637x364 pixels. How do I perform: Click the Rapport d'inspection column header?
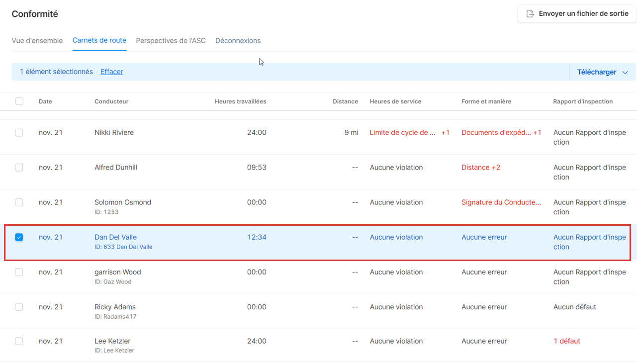pyautogui.click(x=583, y=101)
